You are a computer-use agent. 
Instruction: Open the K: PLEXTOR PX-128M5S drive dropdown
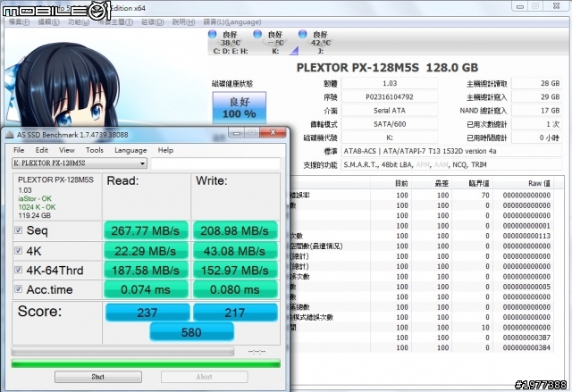pos(80,163)
